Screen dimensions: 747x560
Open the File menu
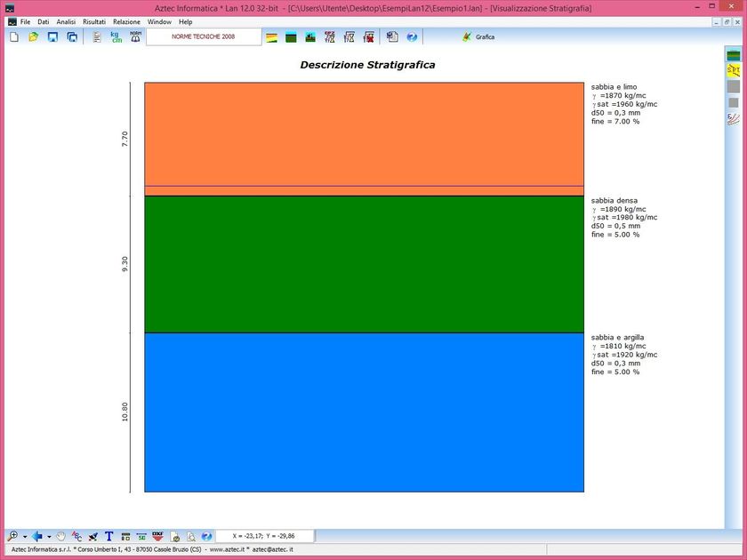pyautogui.click(x=25, y=22)
